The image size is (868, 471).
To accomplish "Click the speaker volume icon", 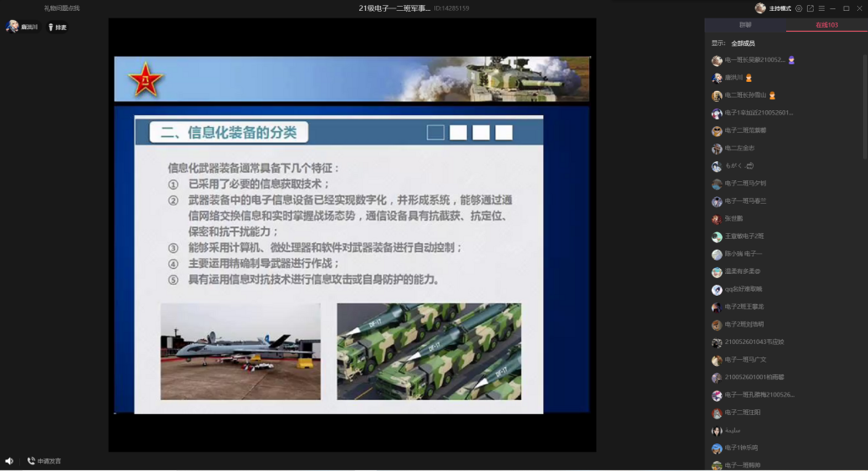I will click(x=9, y=461).
